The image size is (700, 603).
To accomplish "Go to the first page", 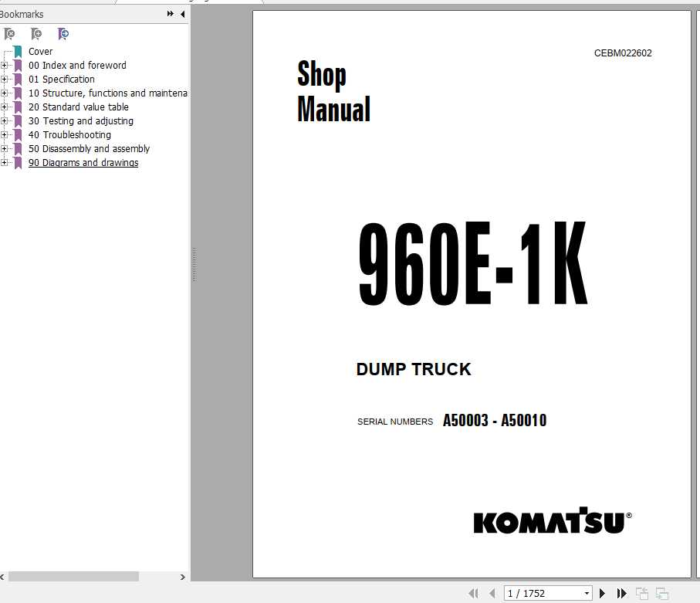I will point(474,593).
